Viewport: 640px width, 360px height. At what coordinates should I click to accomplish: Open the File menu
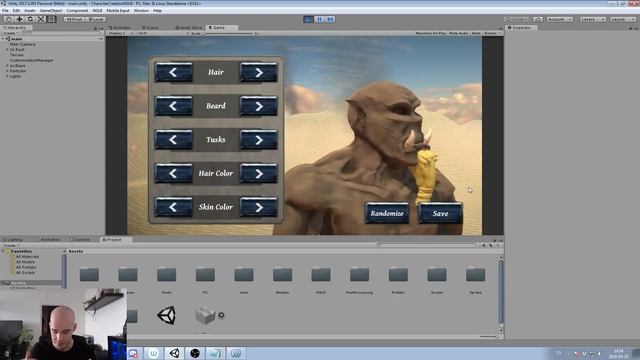point(5,11)
